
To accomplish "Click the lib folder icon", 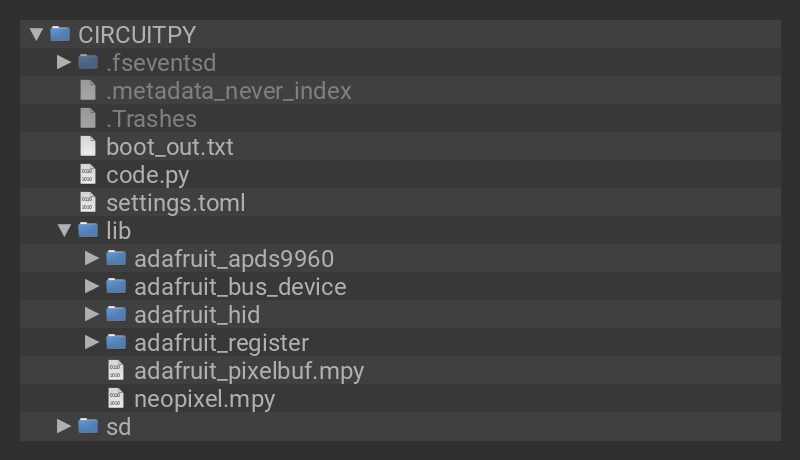I will coord(88,231).
